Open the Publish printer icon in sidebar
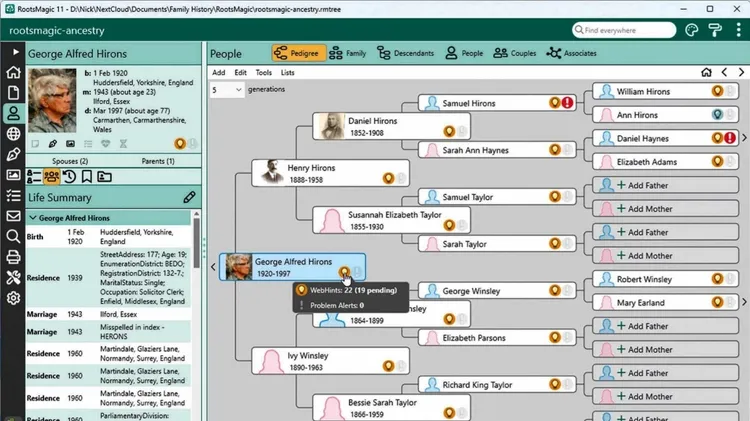The image size is (750, 421). 13,257
